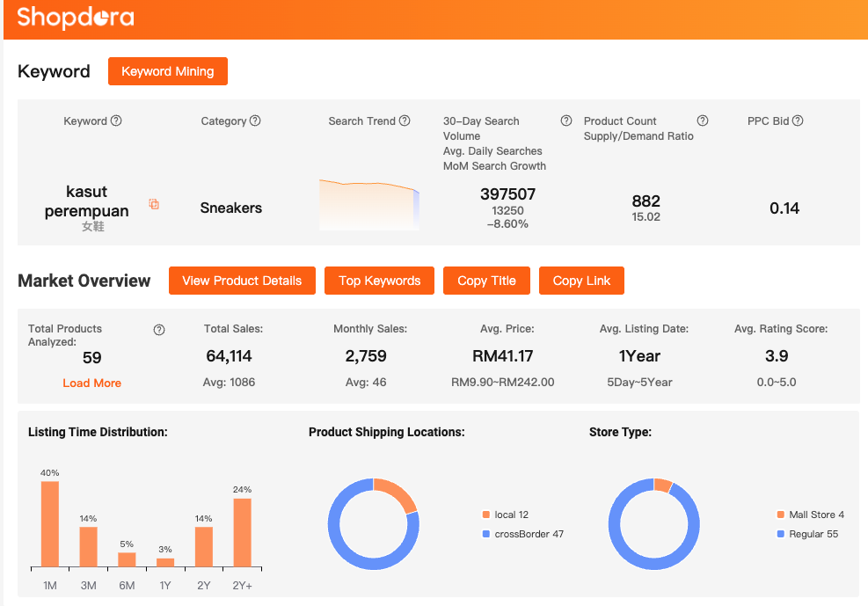Toggle the local legend swatch
The width and height of the screenshot is (868, 606).
[x=486, y=515]
